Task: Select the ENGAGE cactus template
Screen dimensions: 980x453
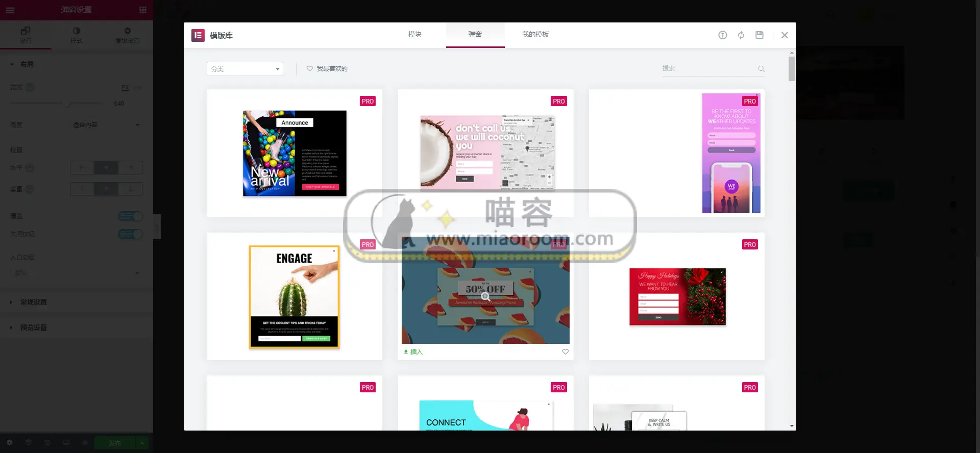Action: (x=294, y=297)
